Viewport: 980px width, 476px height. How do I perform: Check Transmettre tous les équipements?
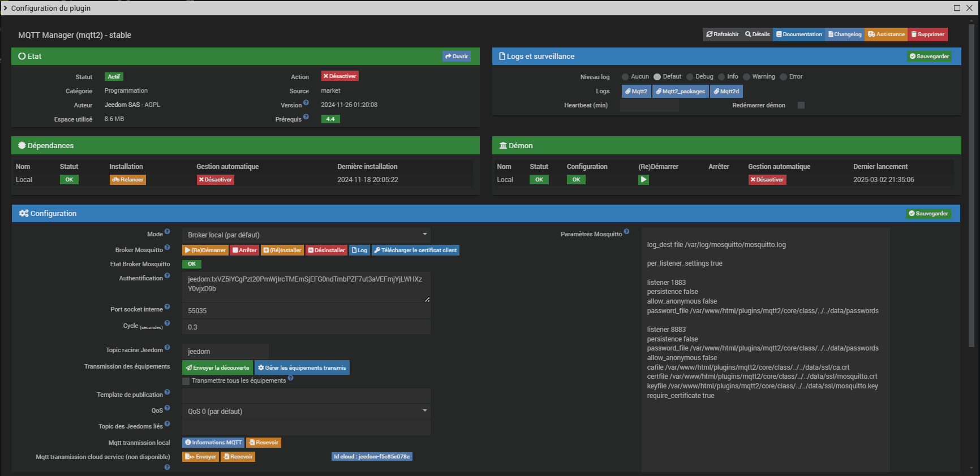click(x=186, y=381)
